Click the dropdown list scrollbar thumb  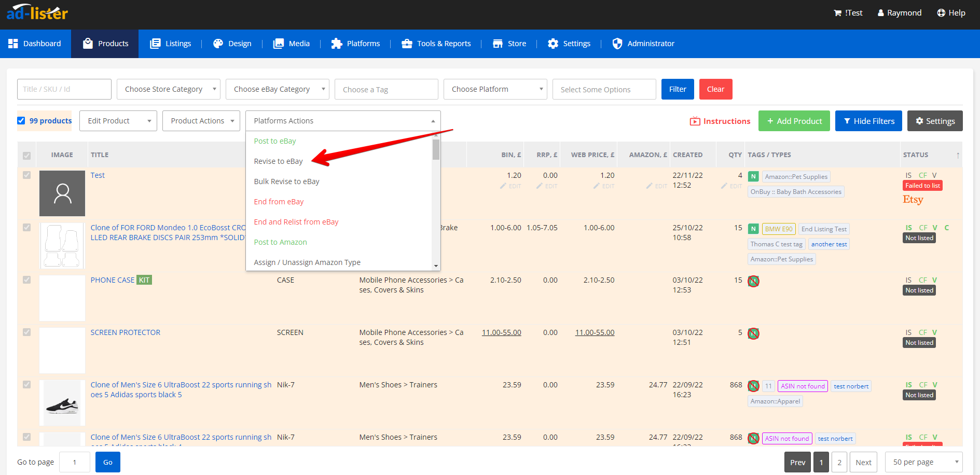pos(436,149)
